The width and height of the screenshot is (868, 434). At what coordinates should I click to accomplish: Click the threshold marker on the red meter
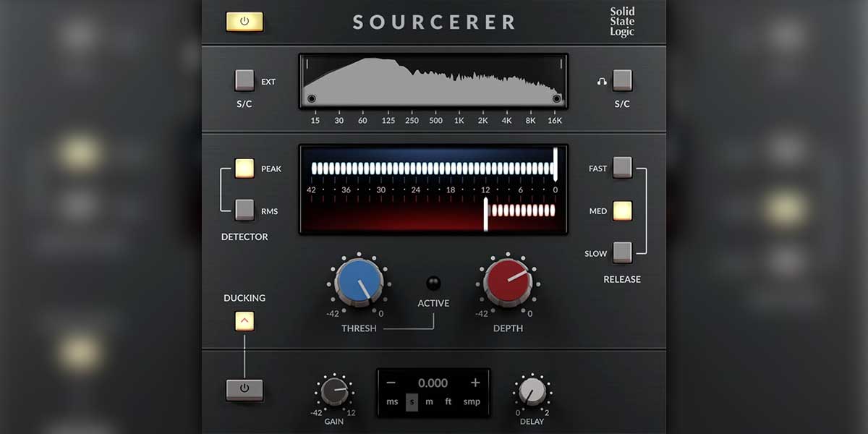click(x=486, y=214)
